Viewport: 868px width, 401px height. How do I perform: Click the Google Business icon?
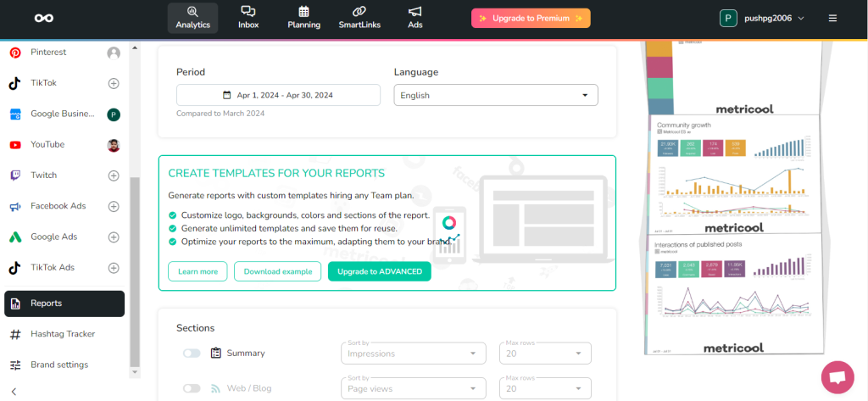(15, 114)
